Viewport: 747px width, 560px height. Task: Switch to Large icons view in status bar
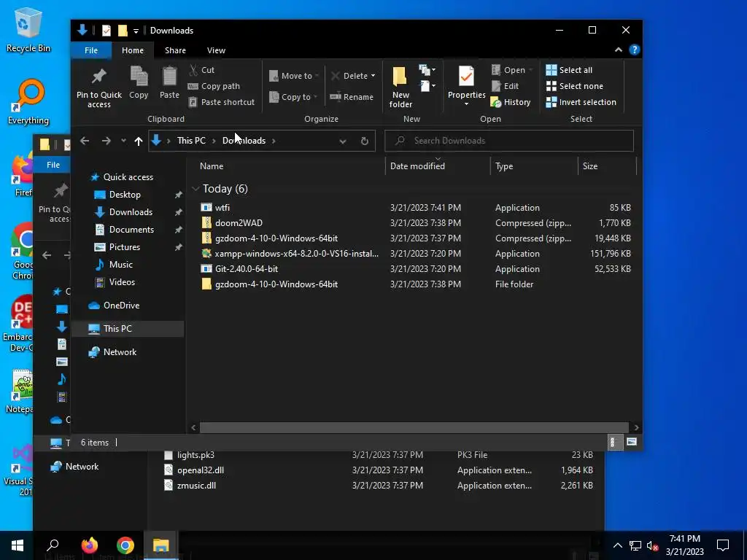(631, 442)
